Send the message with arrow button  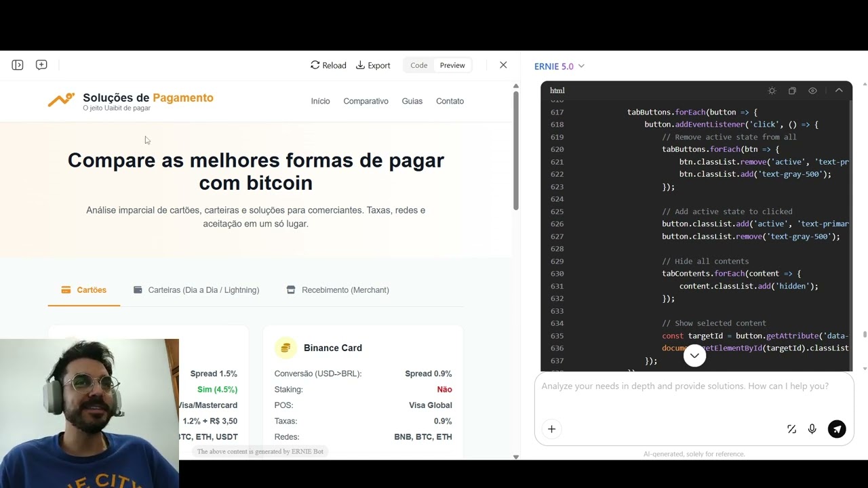837,429
